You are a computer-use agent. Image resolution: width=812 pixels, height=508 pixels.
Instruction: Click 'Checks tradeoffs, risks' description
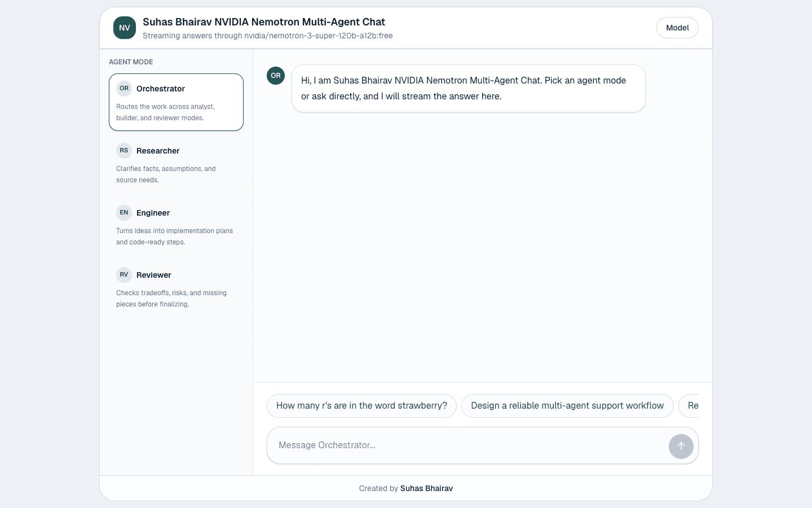click(x=171, y=299)
